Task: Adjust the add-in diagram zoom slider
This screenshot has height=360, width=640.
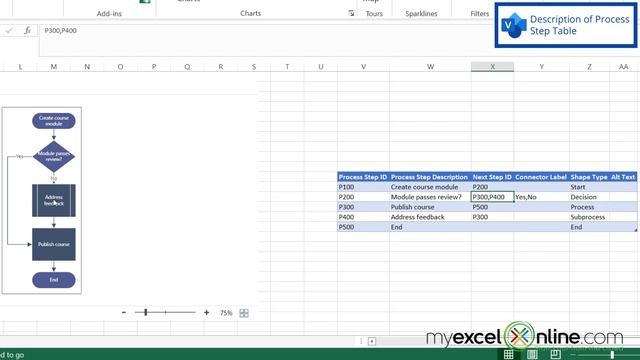Action: 146,312
